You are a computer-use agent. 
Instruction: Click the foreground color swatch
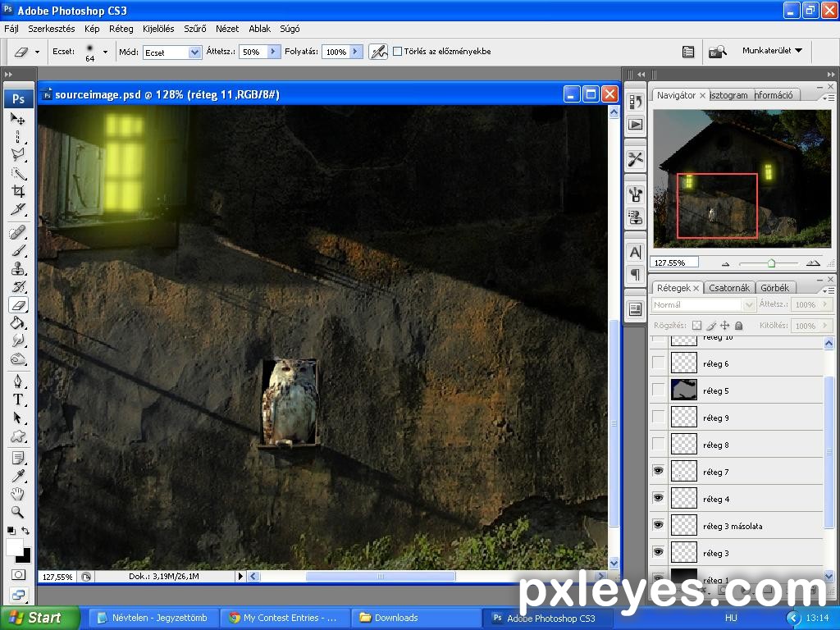pyautogui.click(x=15, y=546)
